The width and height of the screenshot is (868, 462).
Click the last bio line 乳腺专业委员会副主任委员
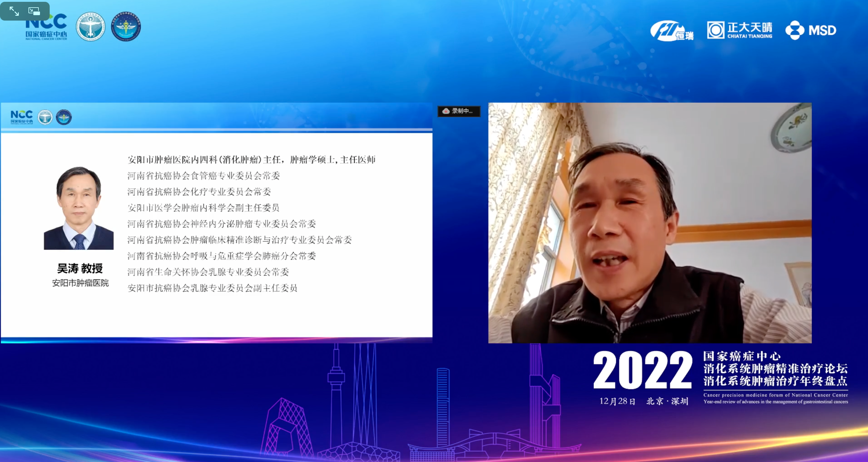212,288
